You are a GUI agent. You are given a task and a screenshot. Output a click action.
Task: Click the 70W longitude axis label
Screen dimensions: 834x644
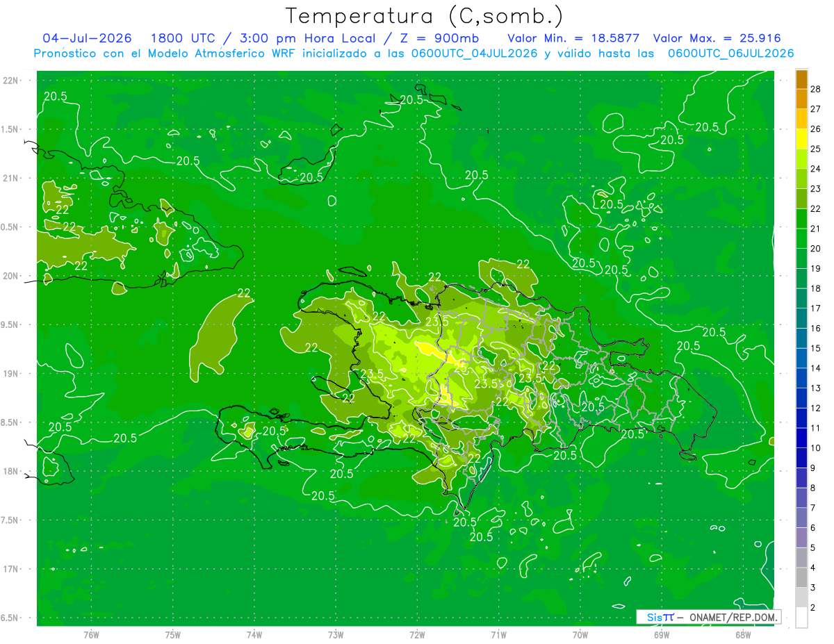[x=580, y=634]
